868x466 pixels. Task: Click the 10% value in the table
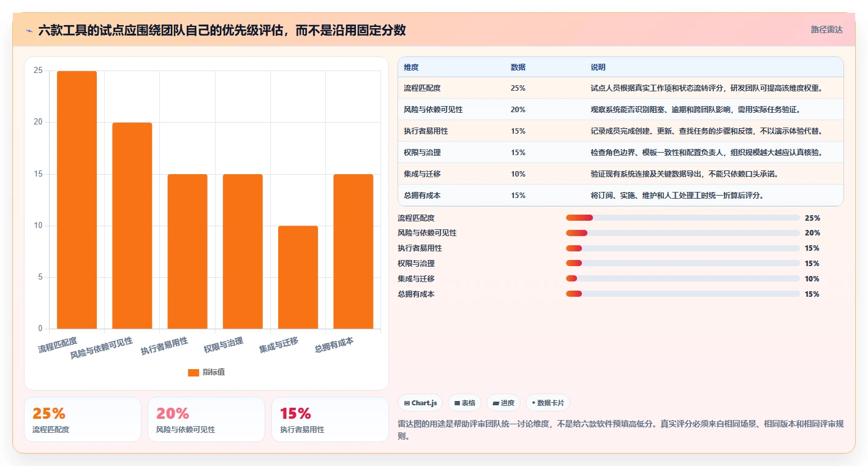point(518,174)
